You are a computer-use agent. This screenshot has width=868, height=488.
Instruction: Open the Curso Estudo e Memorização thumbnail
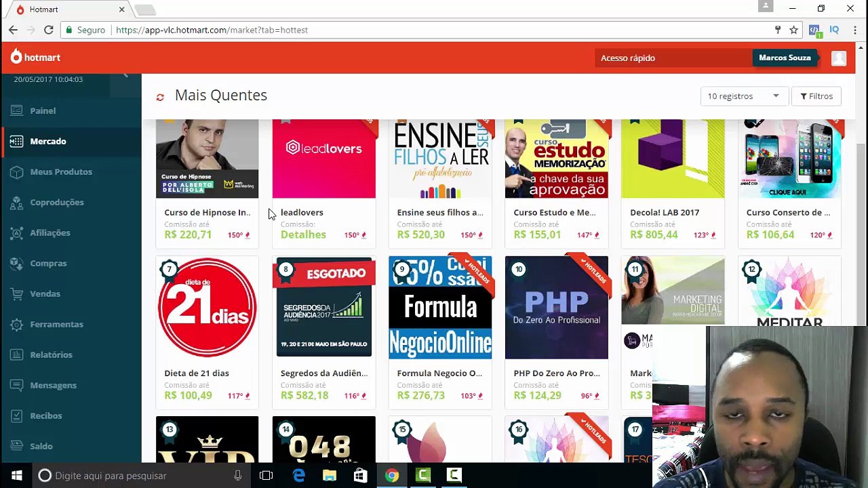(x=557, y=159)
